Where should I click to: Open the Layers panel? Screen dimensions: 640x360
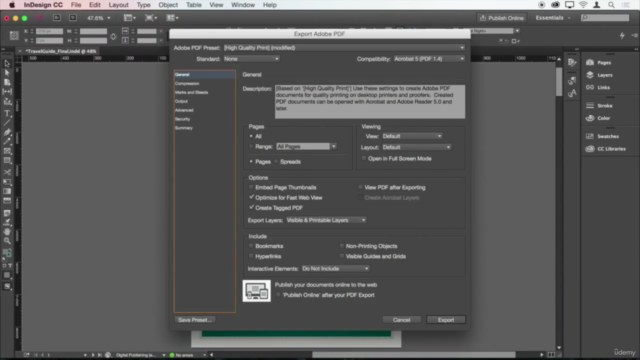(599, 75)
